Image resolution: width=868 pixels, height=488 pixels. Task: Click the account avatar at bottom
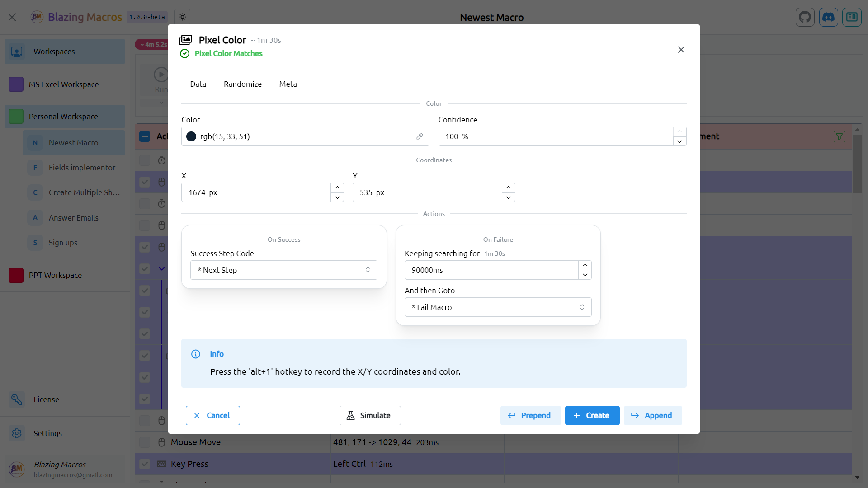click(x=17, y=469)
